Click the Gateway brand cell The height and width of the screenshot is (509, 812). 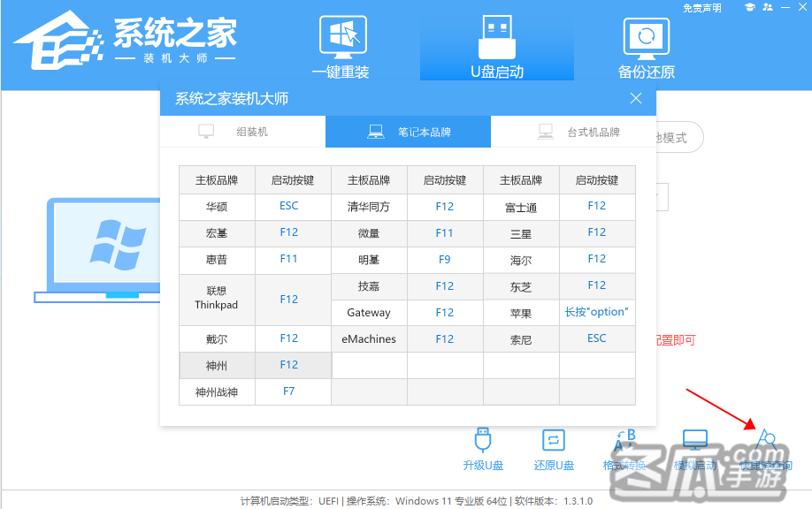pos(369,313)
